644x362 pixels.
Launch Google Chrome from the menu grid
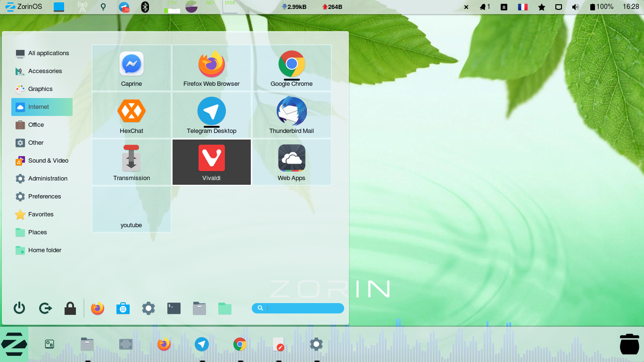[292, 68]
